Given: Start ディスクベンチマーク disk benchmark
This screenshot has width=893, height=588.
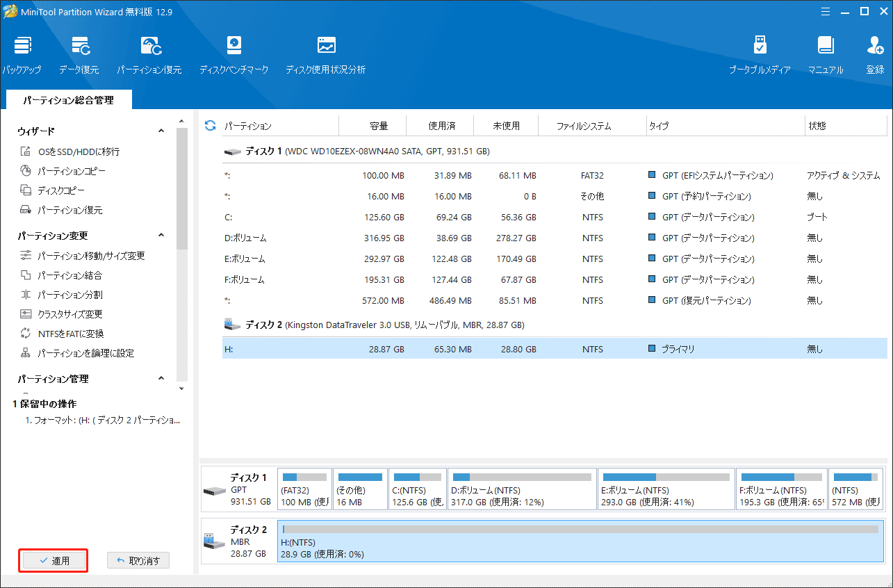Looking at the screenshot, I should click(234, 56).
